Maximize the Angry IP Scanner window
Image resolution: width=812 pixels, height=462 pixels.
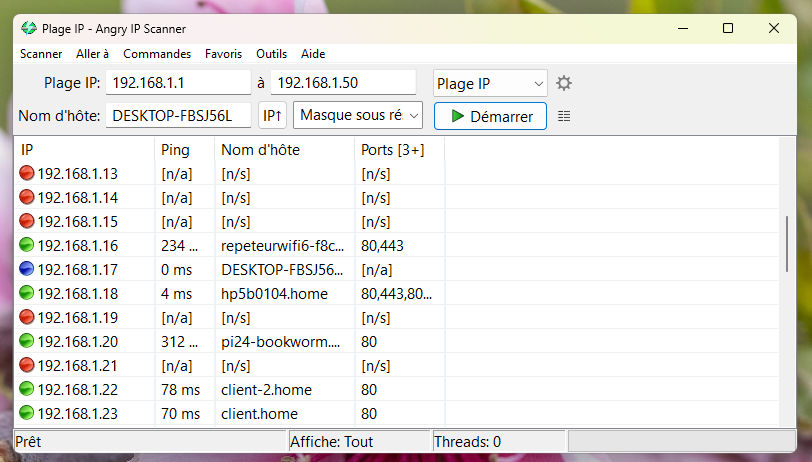pyautogui.click(x=728, y=28)
